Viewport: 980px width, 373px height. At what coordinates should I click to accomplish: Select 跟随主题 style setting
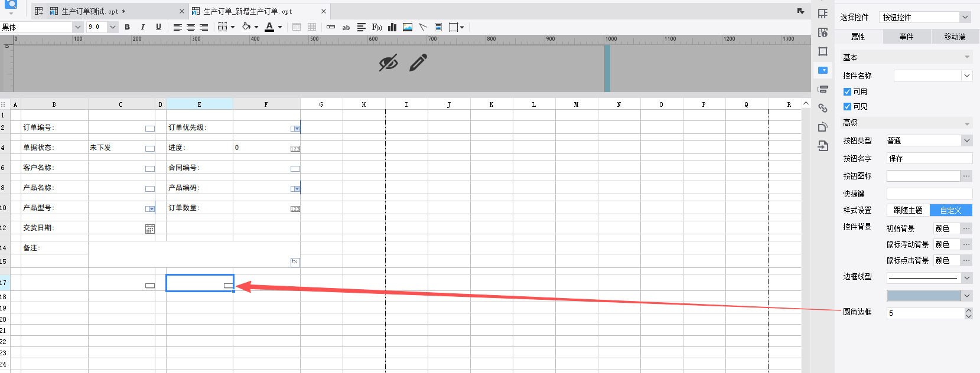(x=908, y=210)
